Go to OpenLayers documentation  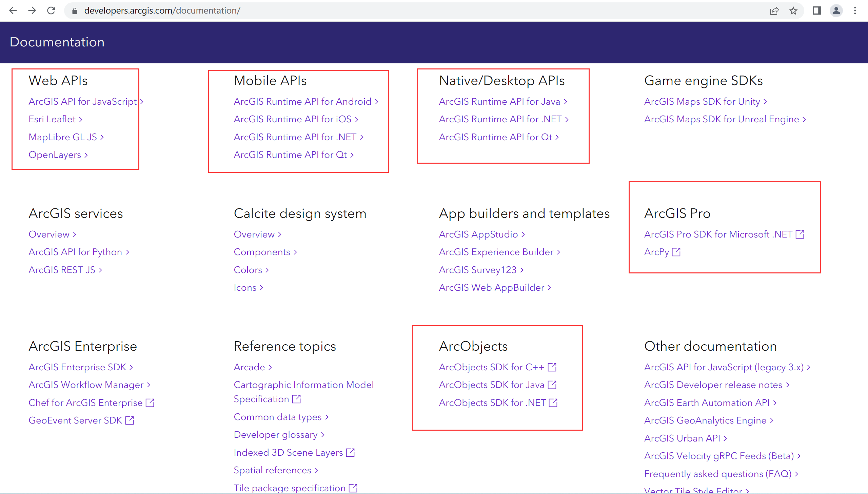pos(58,155)
